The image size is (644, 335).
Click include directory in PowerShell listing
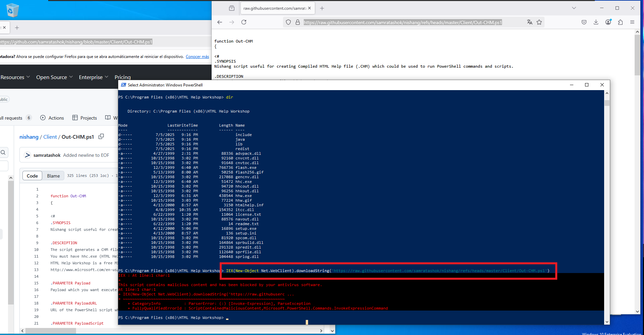(243, 135)
